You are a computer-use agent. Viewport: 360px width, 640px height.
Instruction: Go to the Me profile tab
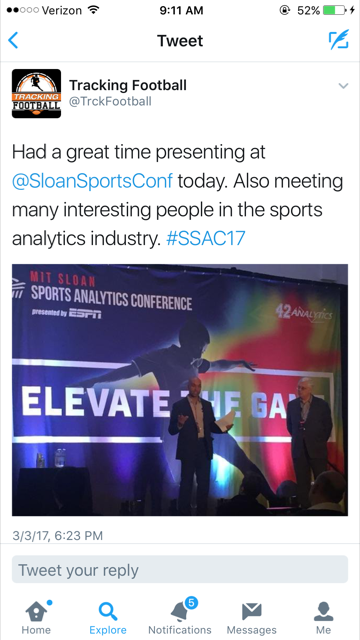323,617
